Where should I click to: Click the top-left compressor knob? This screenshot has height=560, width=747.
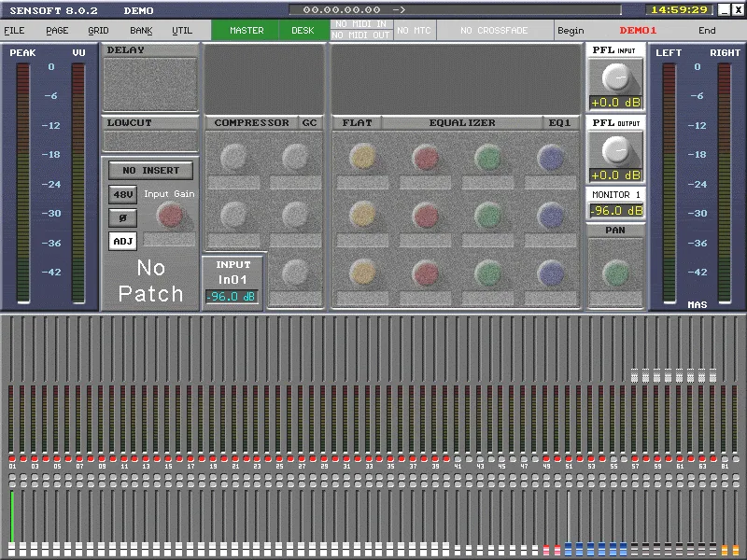[233, 156]
